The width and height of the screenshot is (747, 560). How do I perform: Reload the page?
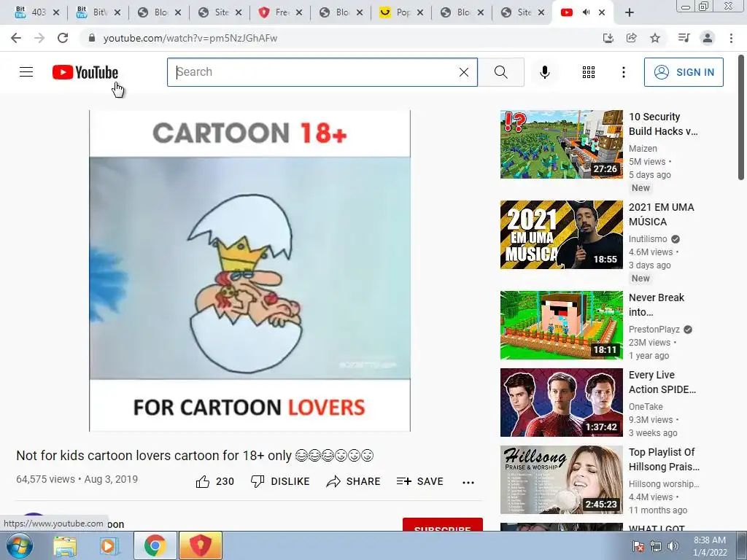(63, 38)
